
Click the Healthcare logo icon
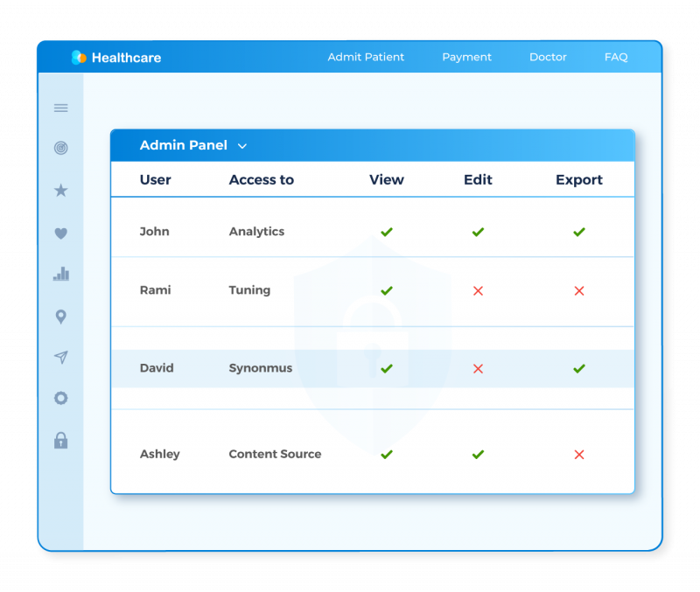pos(79,57)
